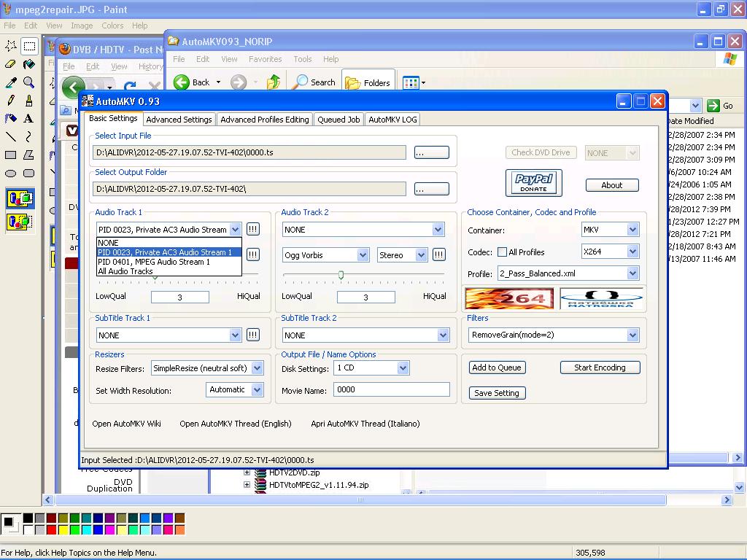The height and width of the screenshot is (560, 747).
Task: Click the Movie Name input field
Action: click(x=392, y=389)
